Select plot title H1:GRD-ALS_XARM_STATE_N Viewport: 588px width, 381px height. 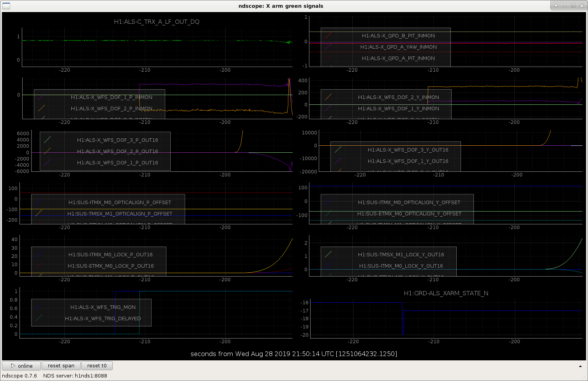tap(446, 293)
